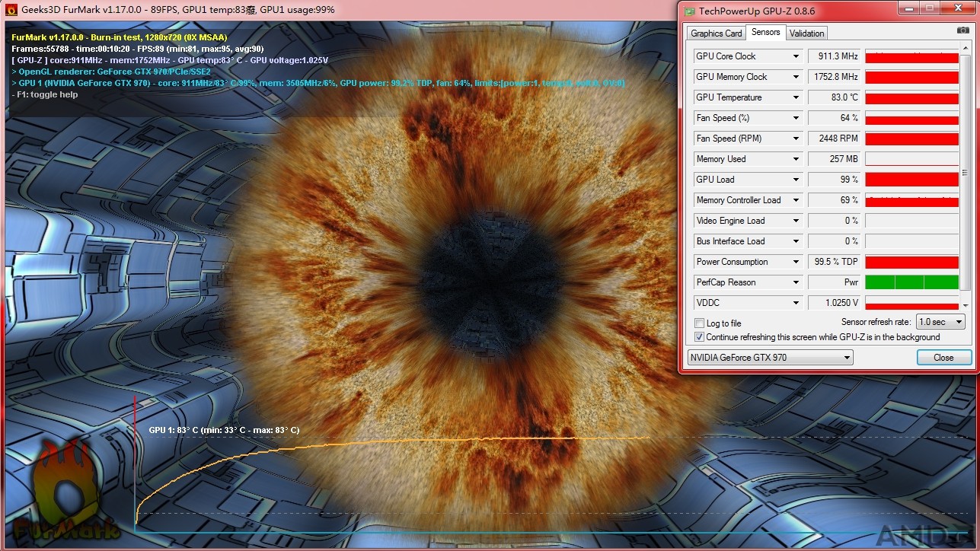Click the FurMark title bar app icon
The width and height of the screenshot is (980, 551).
11,10
